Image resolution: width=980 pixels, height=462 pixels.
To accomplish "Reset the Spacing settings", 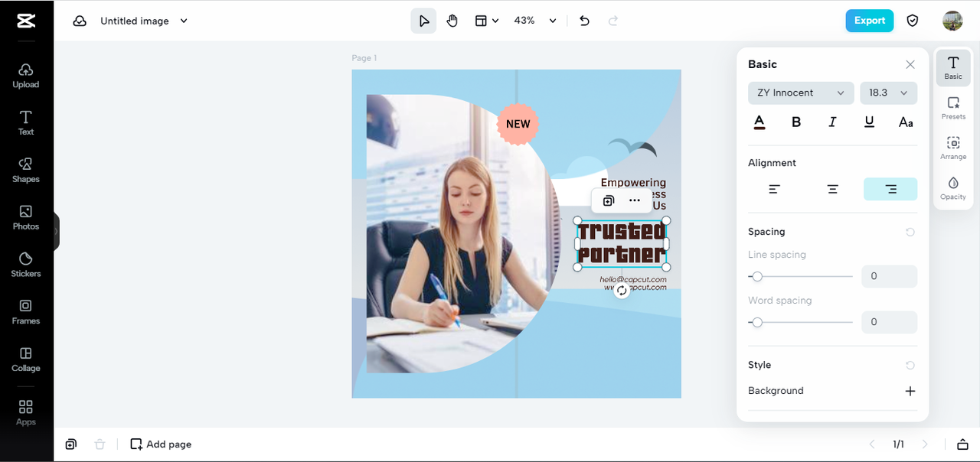I will point(910,232).
